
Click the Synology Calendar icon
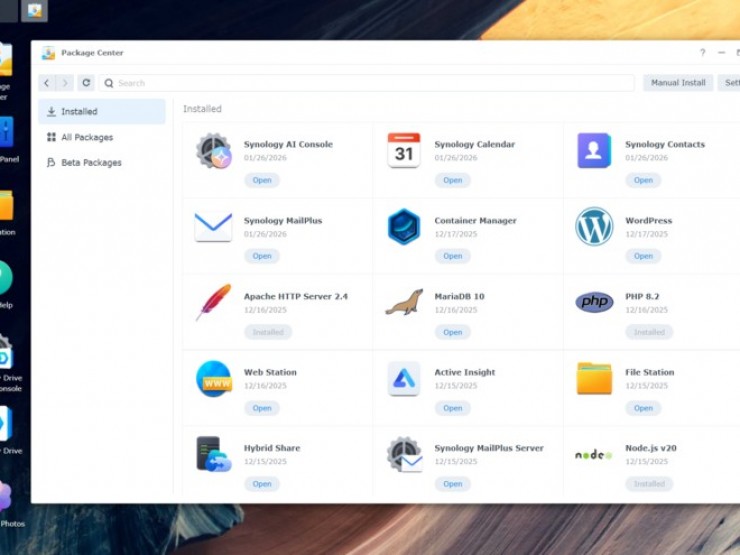pos(404,151)
